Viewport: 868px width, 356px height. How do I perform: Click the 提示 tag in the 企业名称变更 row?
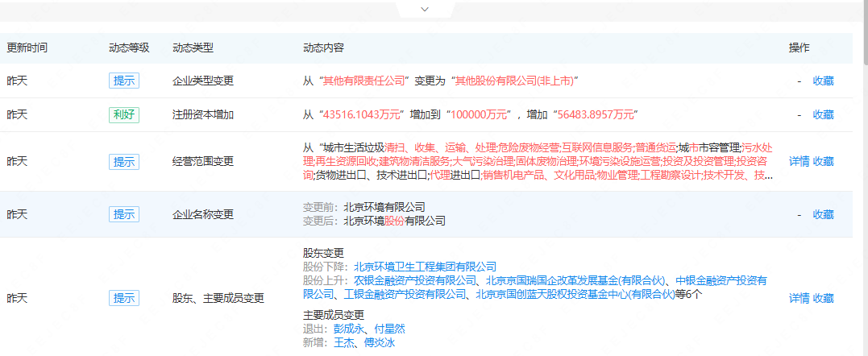click(x=124, y=214)
